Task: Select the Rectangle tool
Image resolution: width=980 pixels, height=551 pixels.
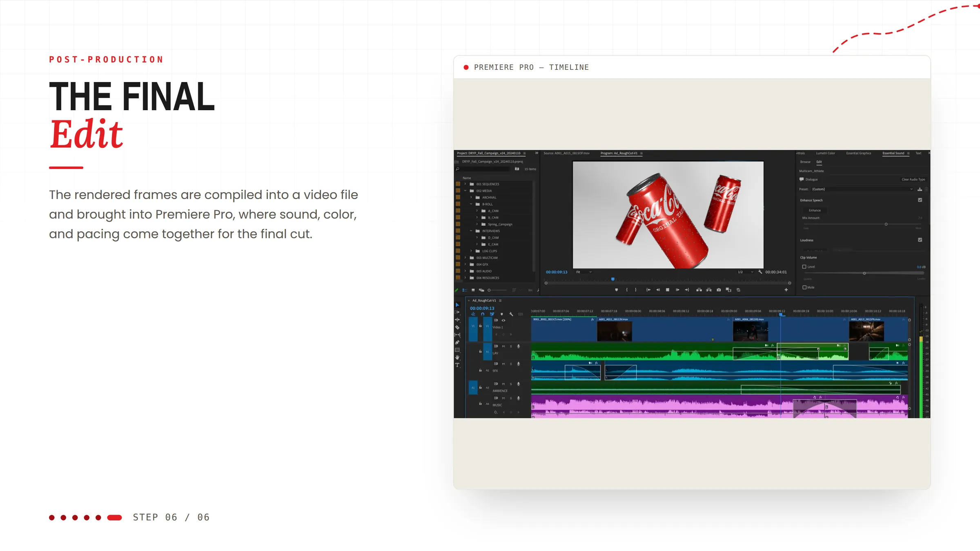Action: coord(457,350)
